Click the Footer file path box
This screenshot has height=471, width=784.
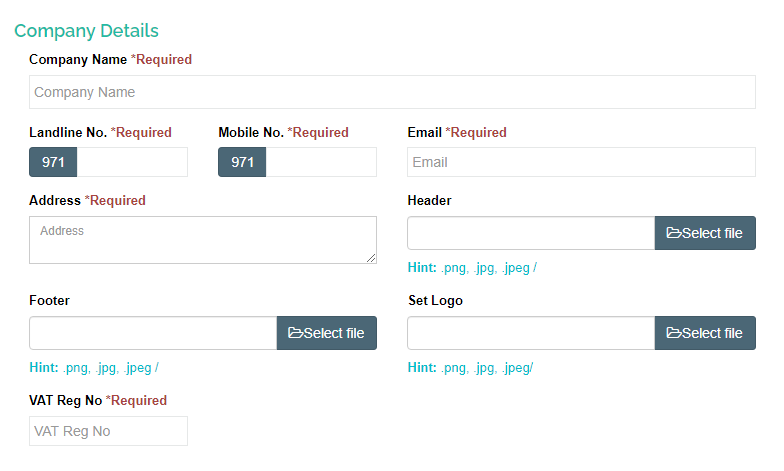click(x=152, y=333)
